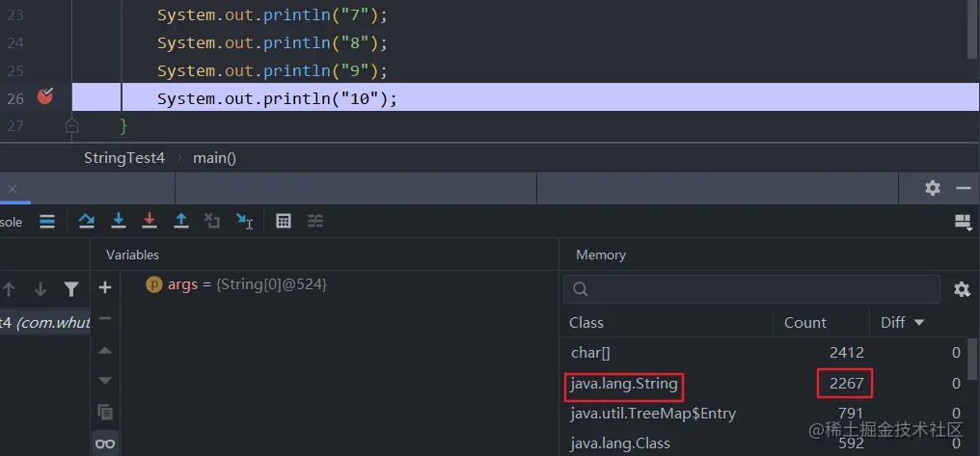Select the main() breadcrumb
This screenshot has width=980, height=456.
click(x=214, y=158)
